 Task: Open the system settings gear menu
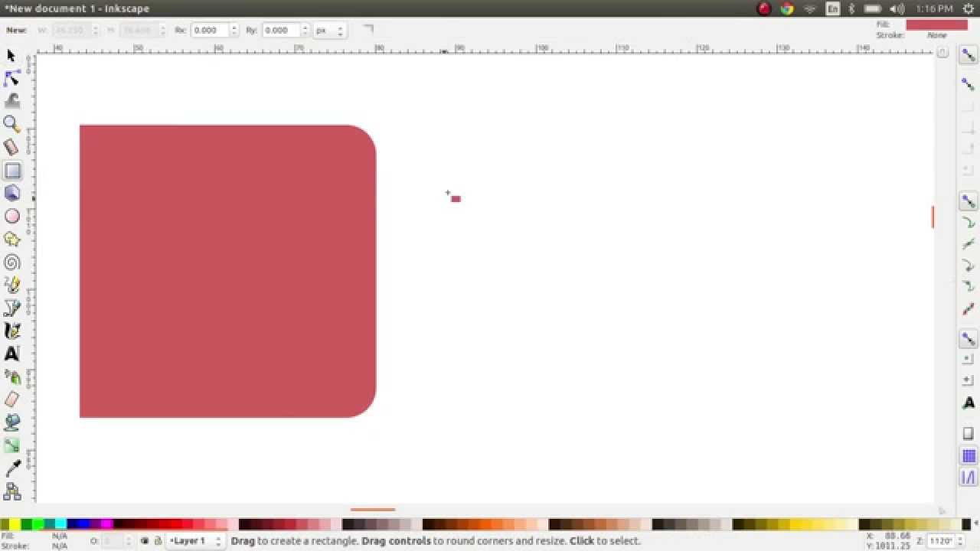(969, 8)
